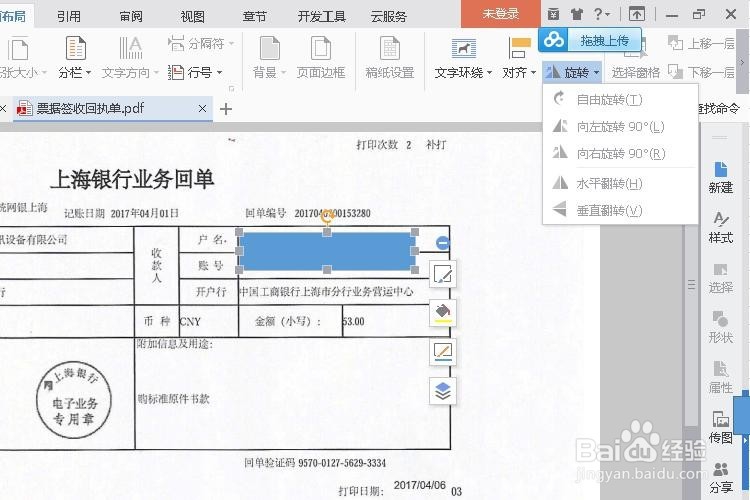Click the layers floating icon
The width and height of the screenshot is (750, 500).
443,391
